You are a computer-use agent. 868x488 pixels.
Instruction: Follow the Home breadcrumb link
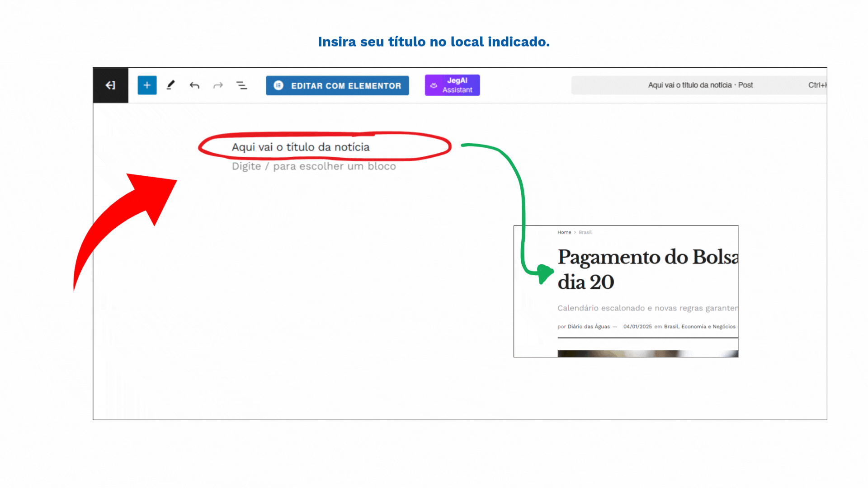(564, 232)
